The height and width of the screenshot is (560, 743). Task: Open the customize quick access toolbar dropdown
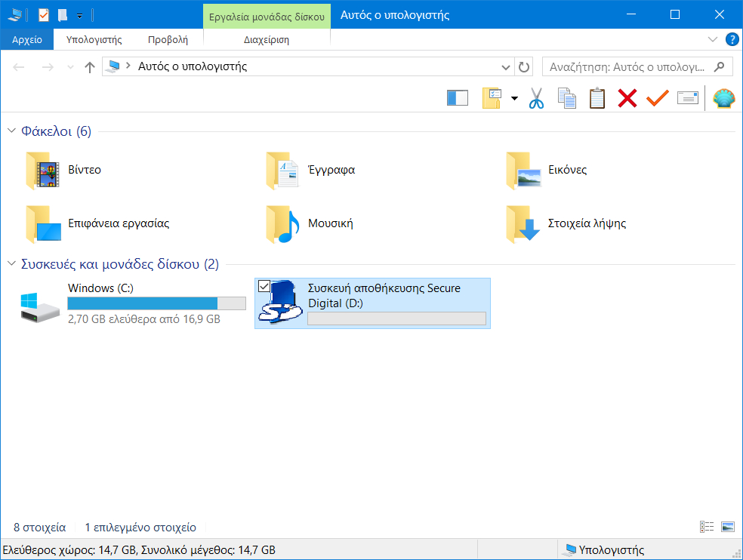pyautogui.click(x=79, y=16)
